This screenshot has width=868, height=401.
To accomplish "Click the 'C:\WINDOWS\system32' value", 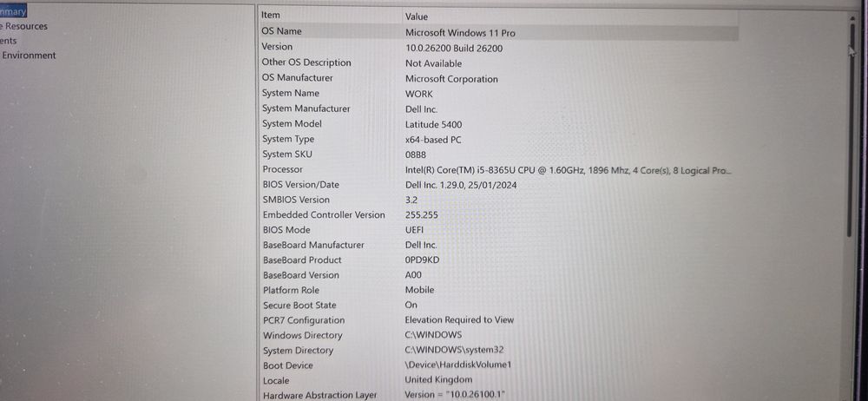I will tap(454, 350).
